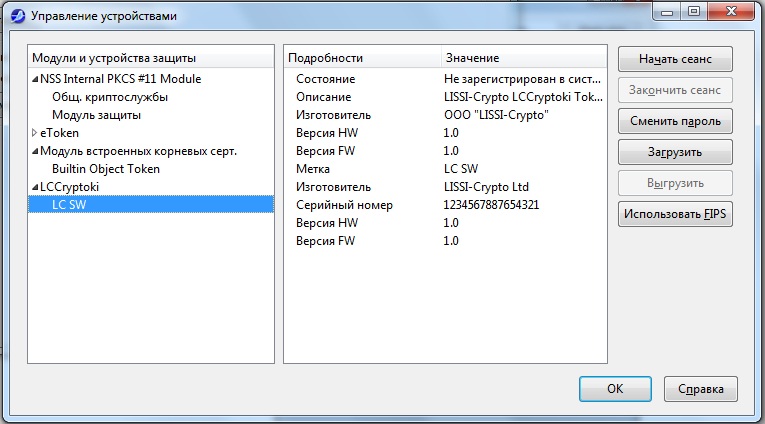Click the Начать сеанс button
This screenshot has height=424, width=765.
click(x=675, y=59)
